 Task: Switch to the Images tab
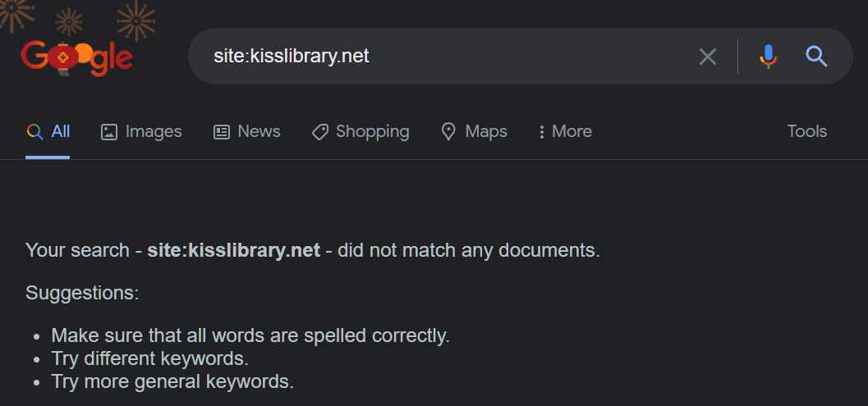(141, 132)
